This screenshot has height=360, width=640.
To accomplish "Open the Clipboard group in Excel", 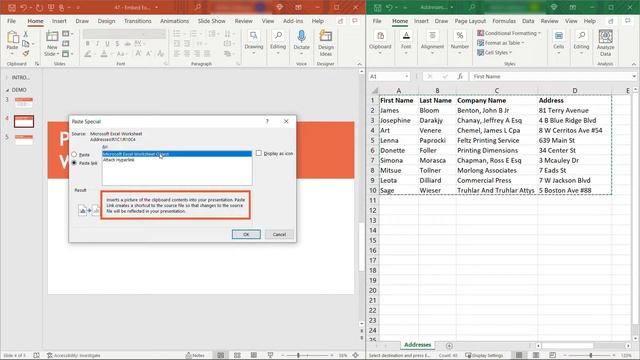I will [380, 42].
